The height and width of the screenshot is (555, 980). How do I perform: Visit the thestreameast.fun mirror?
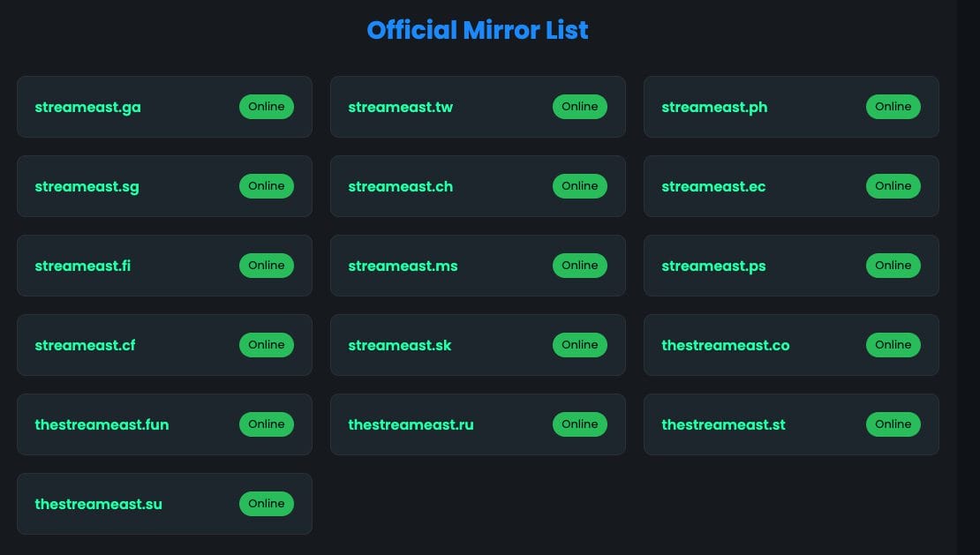click(x=102, y=425)
